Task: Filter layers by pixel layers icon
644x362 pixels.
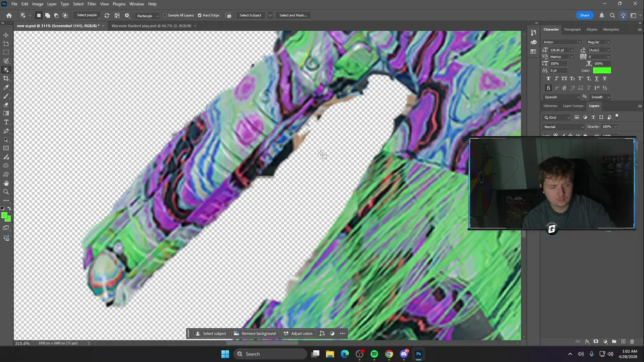Action: click(577, 117)
